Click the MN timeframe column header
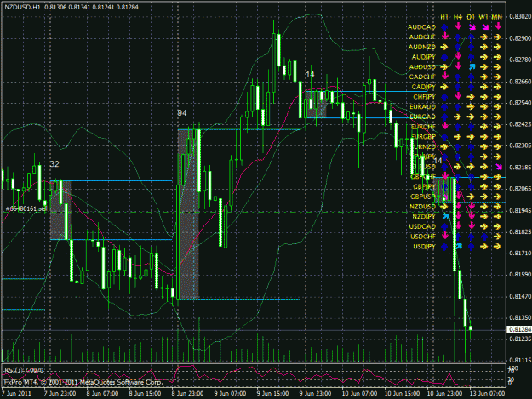Image resolution: width=532 pixels, height=399 pixels. 497,17
